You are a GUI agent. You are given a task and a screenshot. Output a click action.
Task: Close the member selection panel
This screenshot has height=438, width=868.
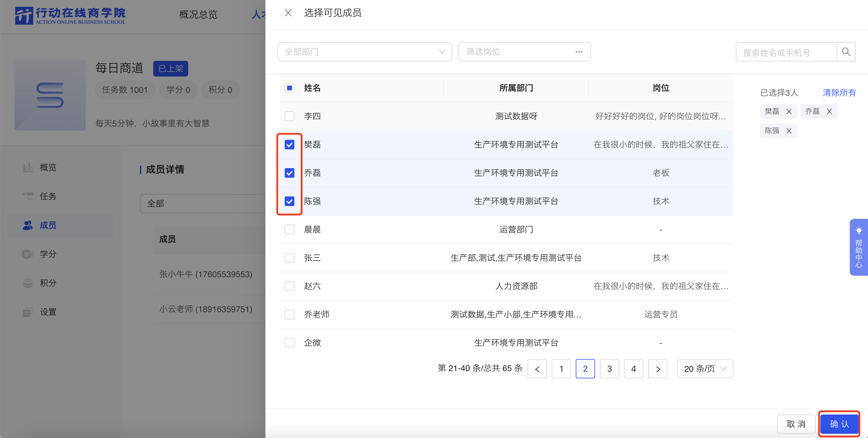pyautogui.click(x=288, y=13)
